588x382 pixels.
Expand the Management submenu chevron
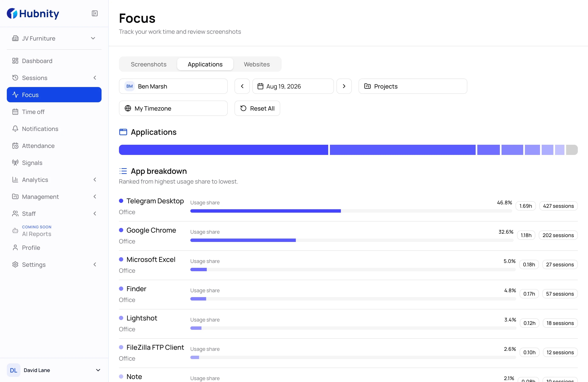(x=95, y=197)
